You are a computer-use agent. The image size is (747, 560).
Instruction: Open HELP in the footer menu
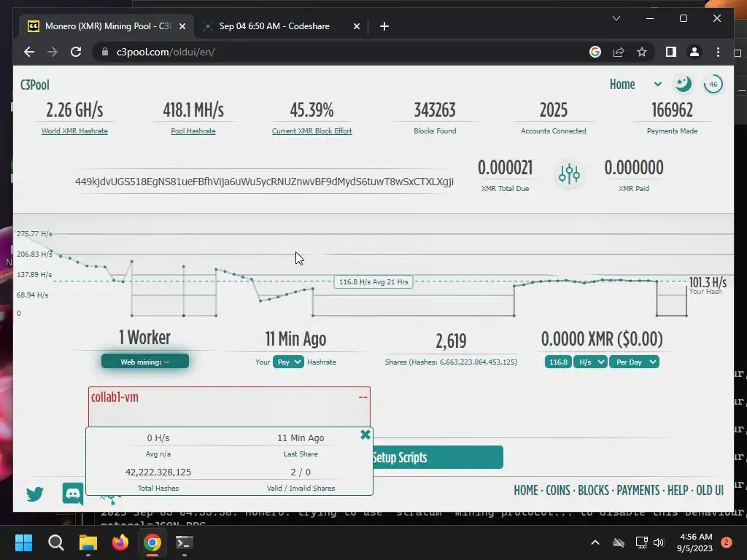point(678,491)
